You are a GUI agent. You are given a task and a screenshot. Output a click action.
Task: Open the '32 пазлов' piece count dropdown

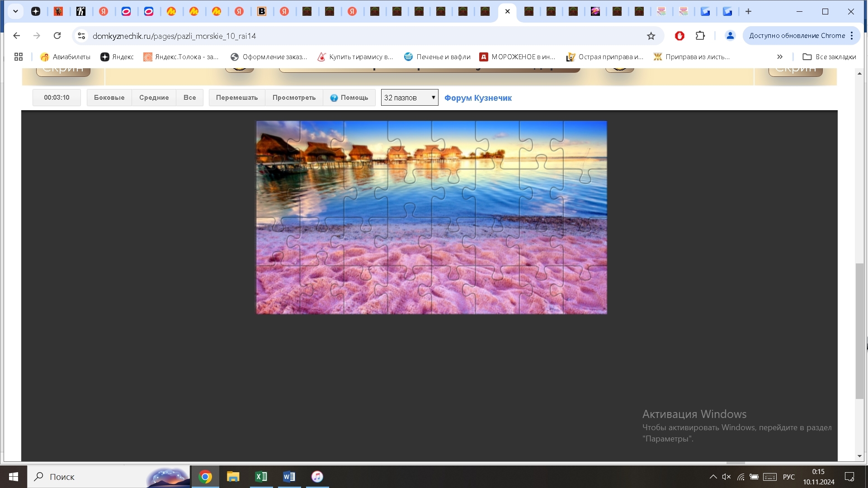(410, 98)
